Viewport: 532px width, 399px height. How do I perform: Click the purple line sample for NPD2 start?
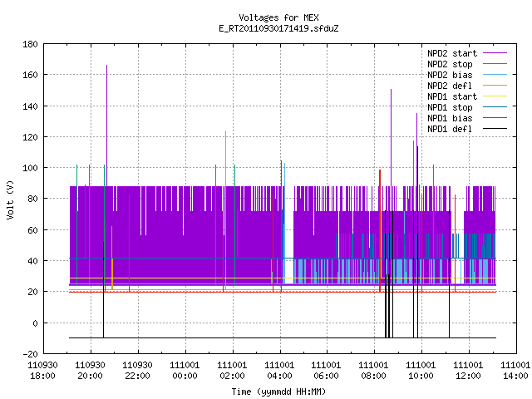495,53
